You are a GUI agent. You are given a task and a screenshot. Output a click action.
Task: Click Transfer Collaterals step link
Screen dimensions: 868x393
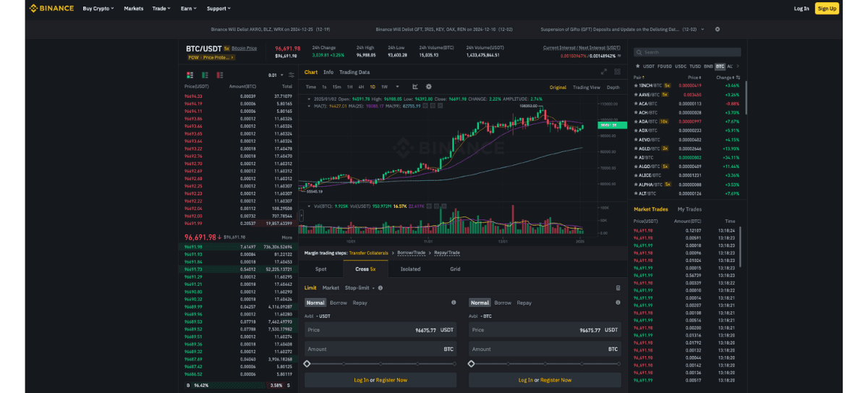(x=369, y=253)
